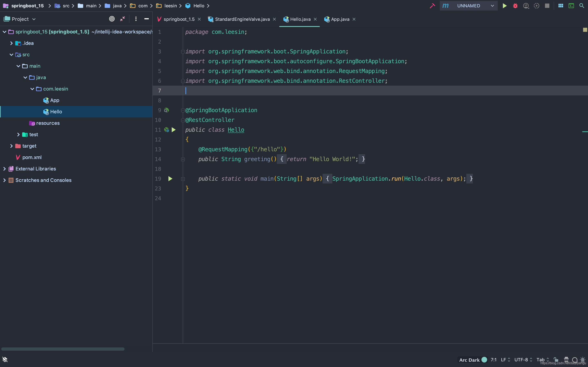Toggle the code folding arrow on line 14
The height and width of the screenshot is (367, 588).
[183, 159]
